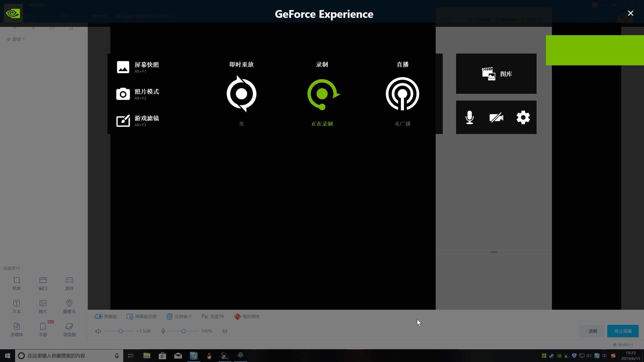The height and width of the screenshot is (362, 644).
Task: Open 连麦PK tab item
Action: (213, 316)
